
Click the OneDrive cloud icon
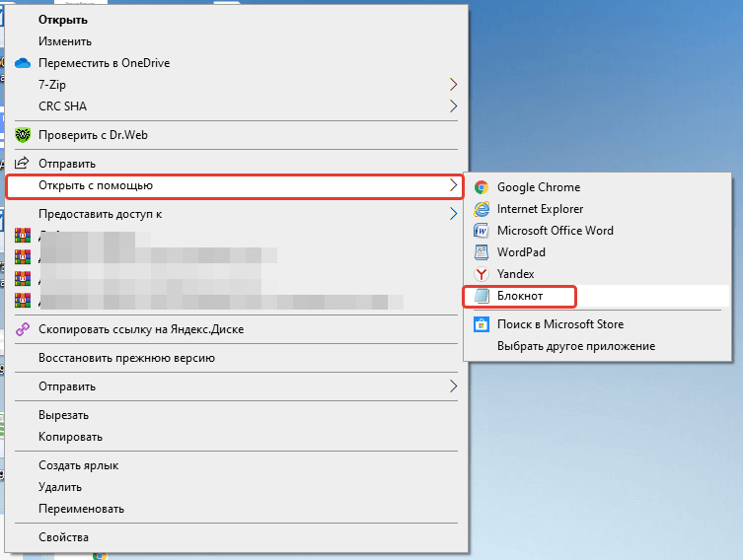23,63
